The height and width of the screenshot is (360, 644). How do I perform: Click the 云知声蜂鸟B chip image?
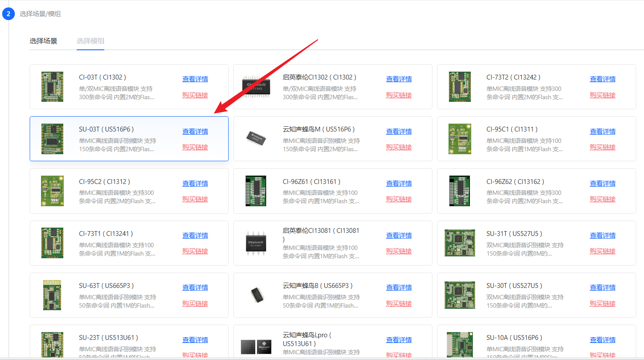[x=257, y=295]
